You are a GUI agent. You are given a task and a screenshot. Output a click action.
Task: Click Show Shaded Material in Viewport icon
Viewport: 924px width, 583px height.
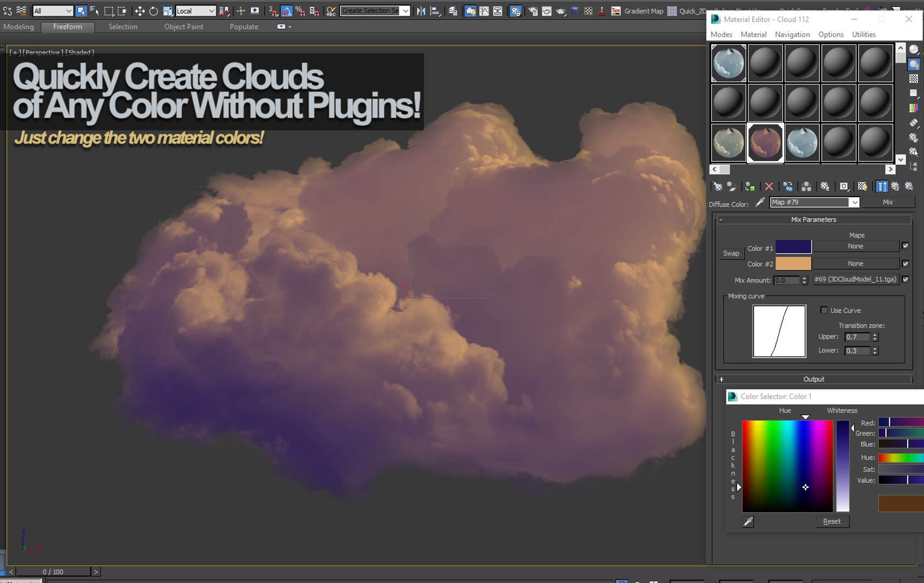[862, 186]
